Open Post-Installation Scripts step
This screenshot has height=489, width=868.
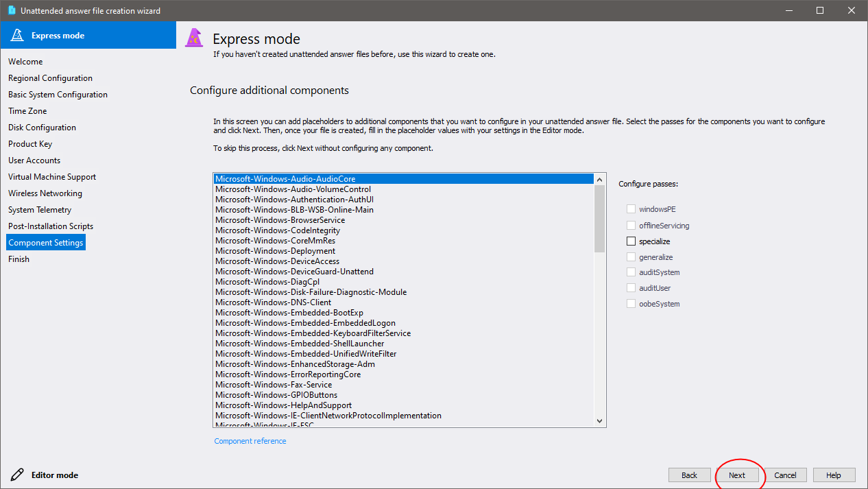(x=51, y=226)
